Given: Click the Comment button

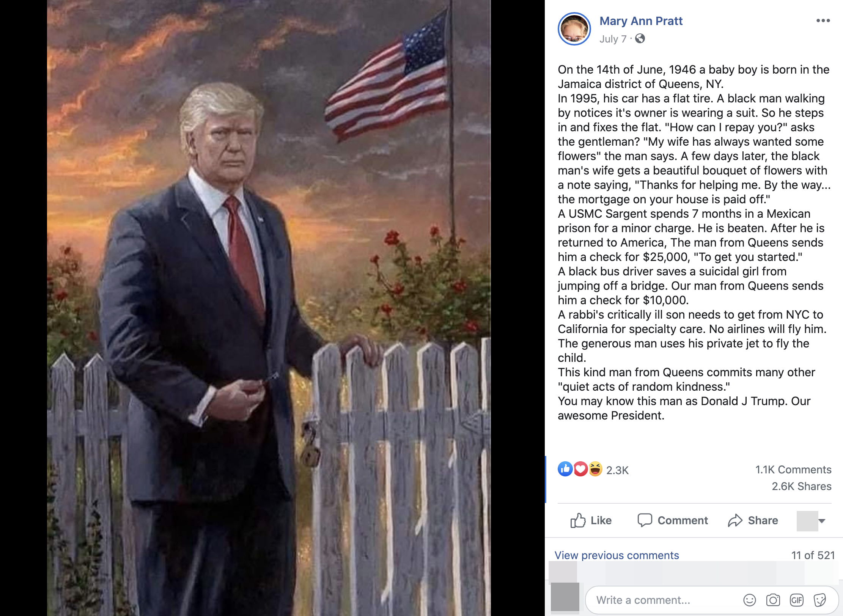Looking at the screenshot, I should coord(673,520).
